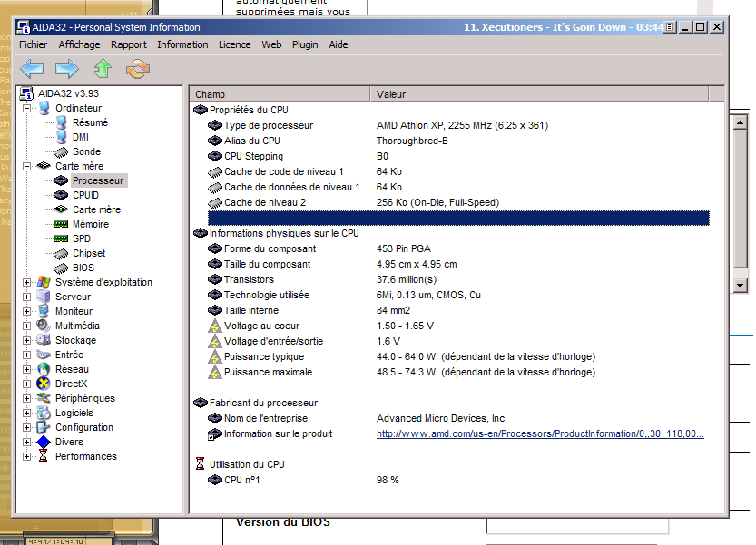Select DMI in the tree

tap(81, 137)
